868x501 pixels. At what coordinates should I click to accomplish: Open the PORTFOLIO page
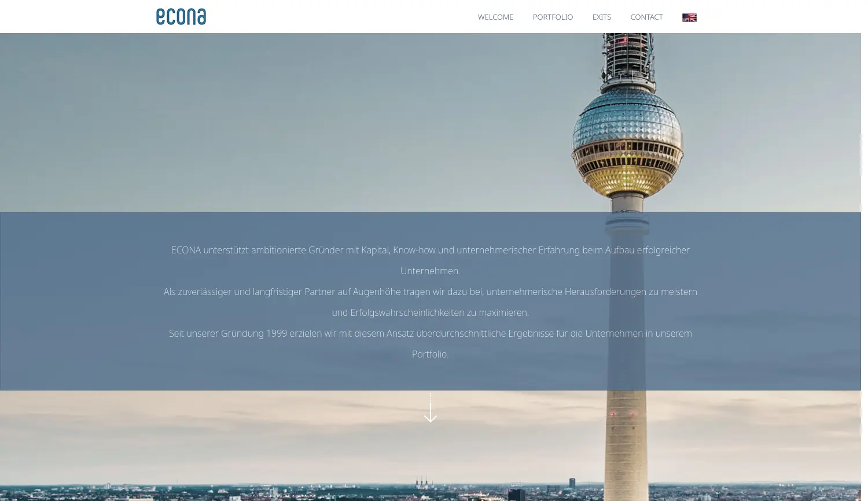(553, 17)
